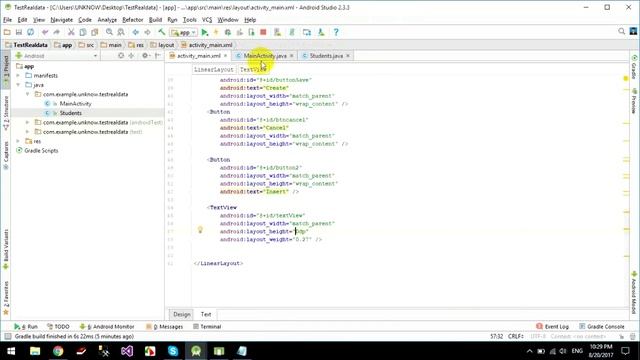The height and width of the screenshot is (360, 640).
Task: Collapse the com.example.unknow.testrealdata package
Action: (x=27, y=94)
